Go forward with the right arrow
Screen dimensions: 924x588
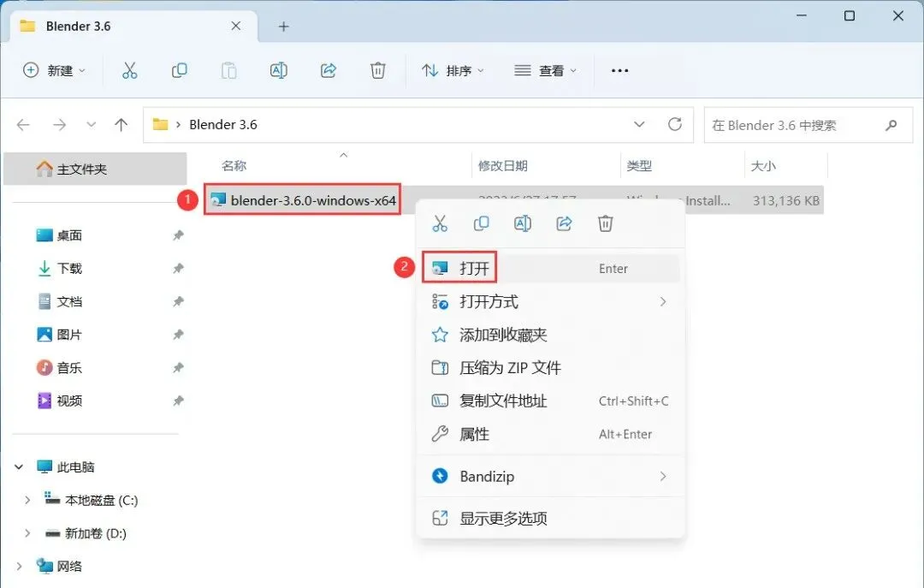(x=60, y=124)
